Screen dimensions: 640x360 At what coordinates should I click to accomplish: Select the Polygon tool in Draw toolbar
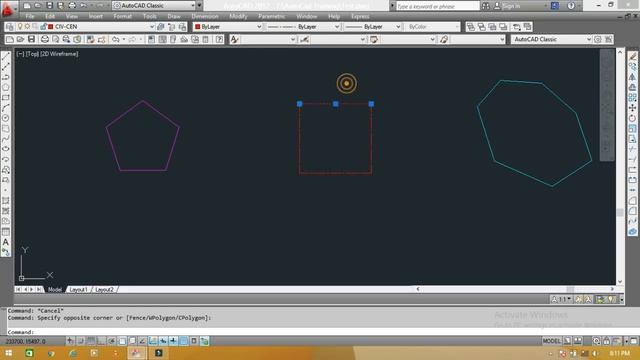(x=6, y=87)
